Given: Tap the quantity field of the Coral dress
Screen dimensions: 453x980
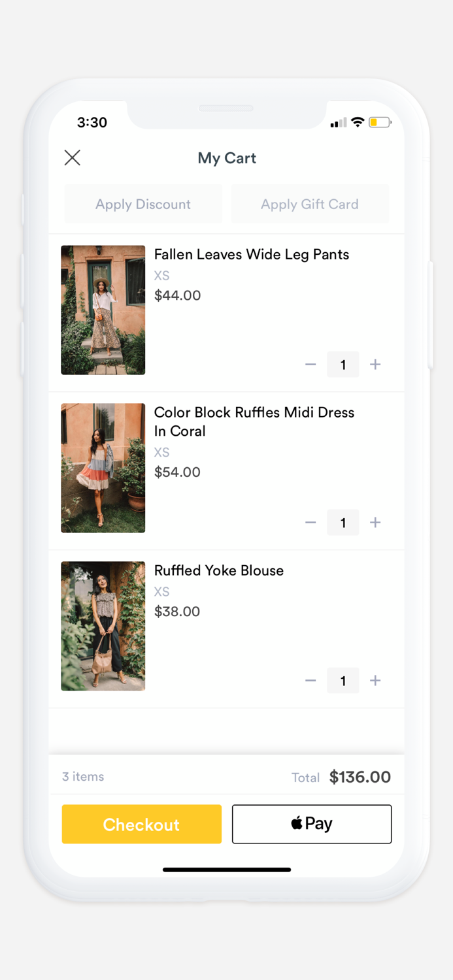Looking at the screenshot, I should click(x=343, y=523).
